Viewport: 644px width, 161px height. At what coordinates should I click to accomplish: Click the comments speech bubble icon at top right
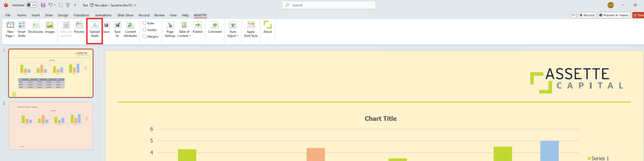(x=573, y=15)
